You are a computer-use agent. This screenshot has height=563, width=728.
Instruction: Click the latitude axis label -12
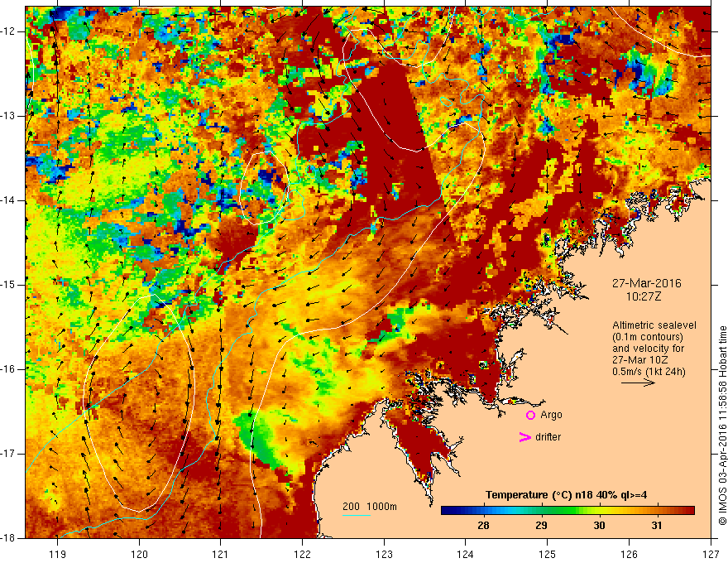click(x=8, y=31)
